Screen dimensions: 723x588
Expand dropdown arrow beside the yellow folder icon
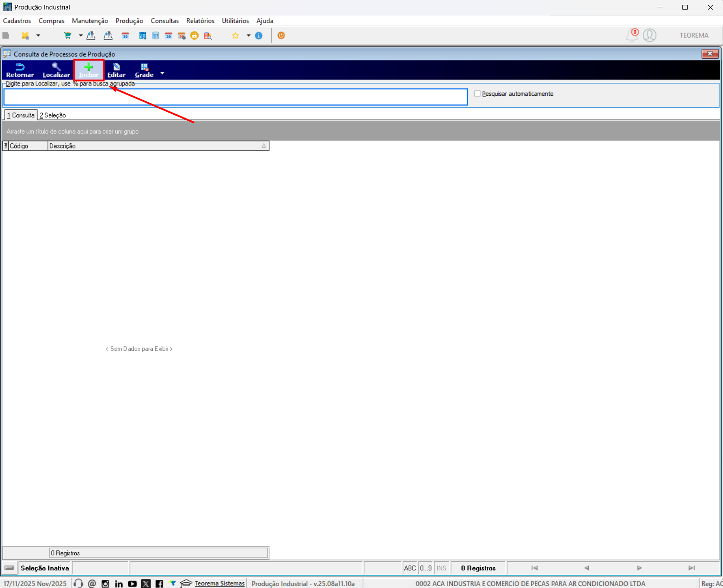tap(38, 35)
